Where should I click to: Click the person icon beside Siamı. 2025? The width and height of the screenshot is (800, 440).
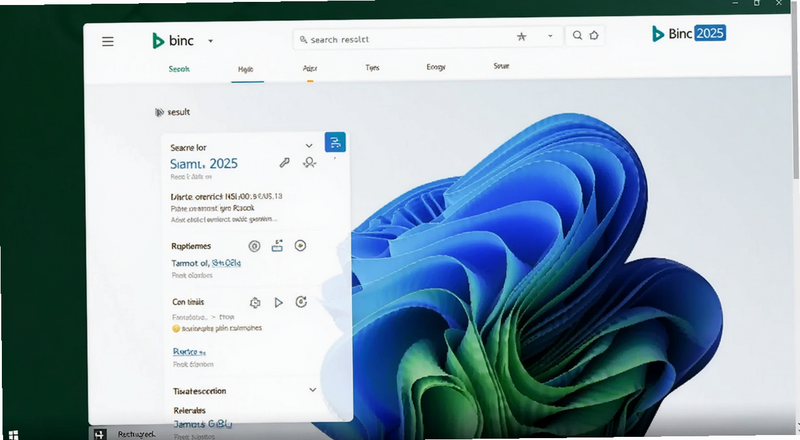(309, 163)
